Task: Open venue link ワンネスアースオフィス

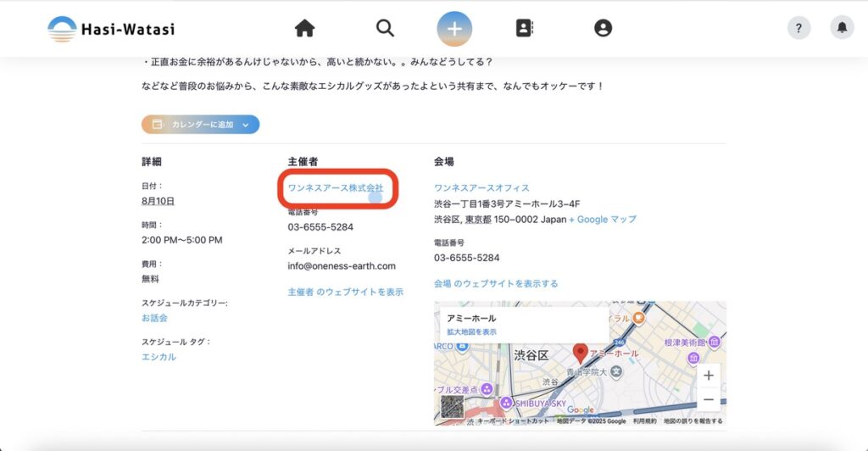Action: tap(481, 187)
